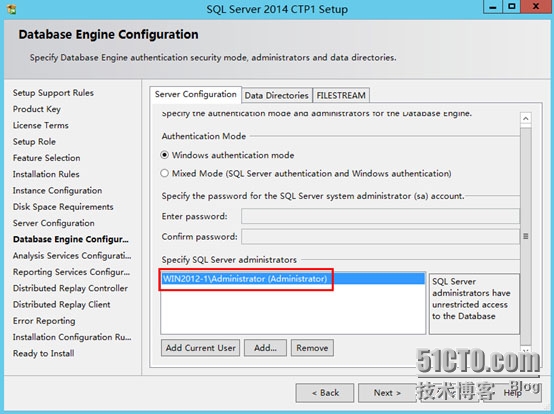The height and width of the screenshot is (414, 554).
Task: Click Installation Rules step
Action: point(46,174)
